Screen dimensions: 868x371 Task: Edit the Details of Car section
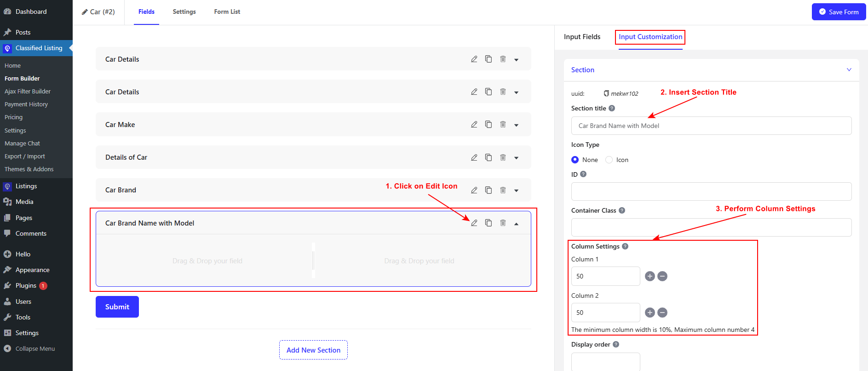click(474, 157)
